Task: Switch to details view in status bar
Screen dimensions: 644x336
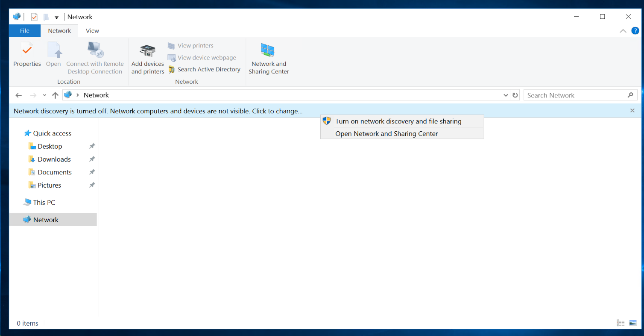Action: coord(621,323)
